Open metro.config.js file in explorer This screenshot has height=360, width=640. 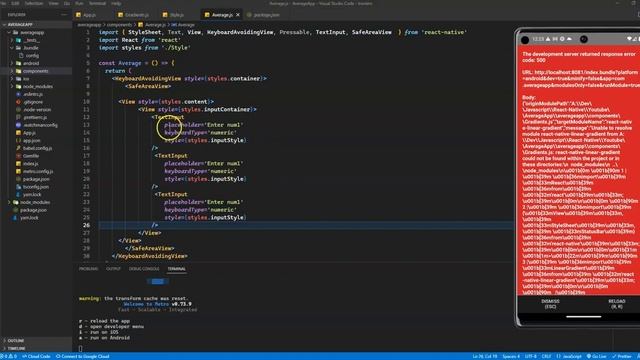[38, 171]
